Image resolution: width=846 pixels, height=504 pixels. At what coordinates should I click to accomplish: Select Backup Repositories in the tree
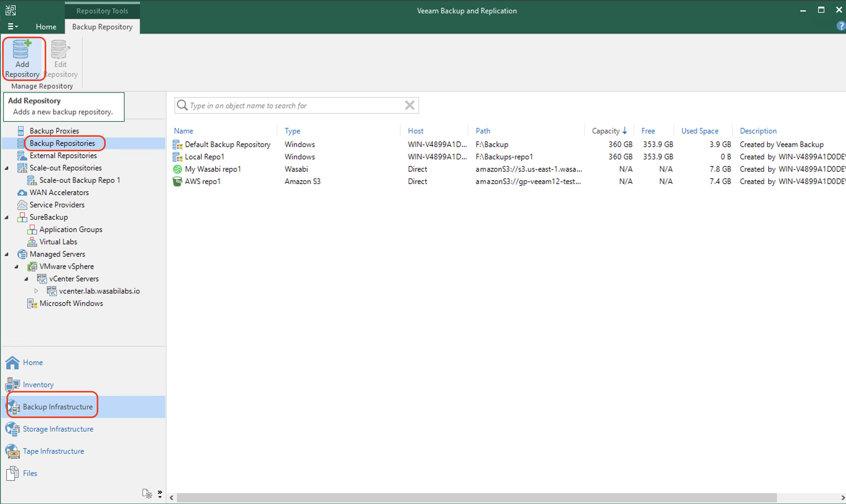pos(62,143)
